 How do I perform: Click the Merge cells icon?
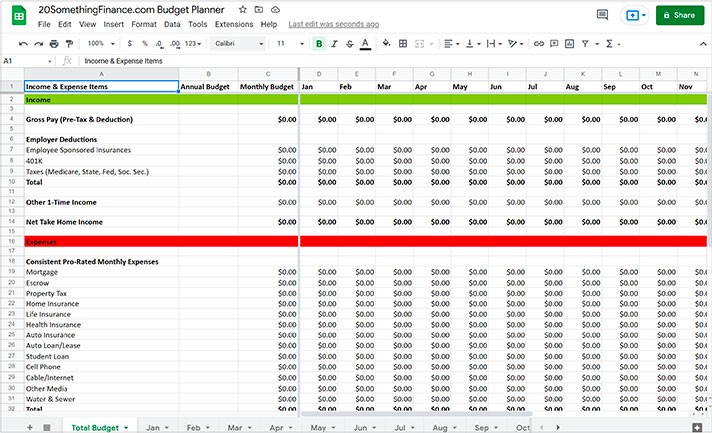click(x=420, y=44)
